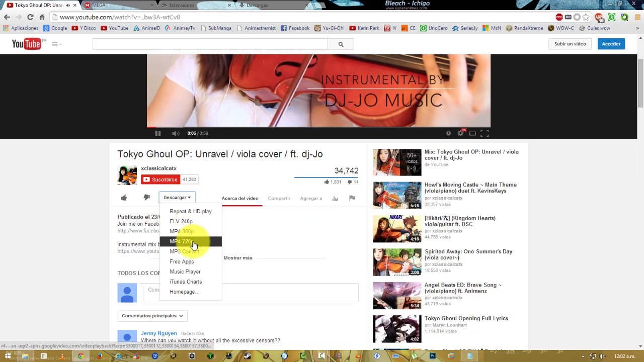Screen dimensions: 644x362
Task: Open Howl's Moving Castle video thumbnail
Action: pos(397,195)
